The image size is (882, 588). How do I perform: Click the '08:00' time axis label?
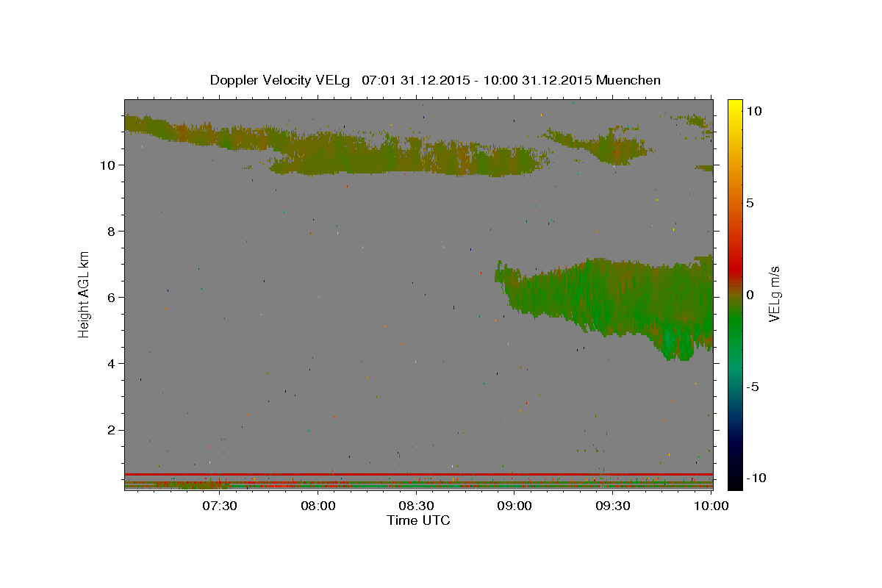click(318, 506)
